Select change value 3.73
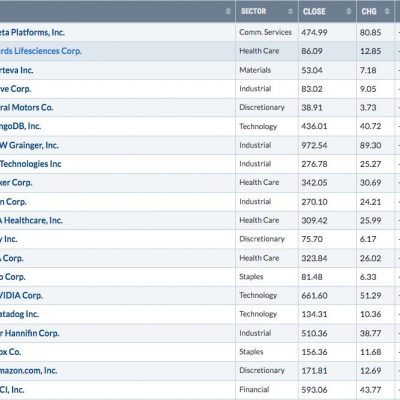 pos(368,107)
